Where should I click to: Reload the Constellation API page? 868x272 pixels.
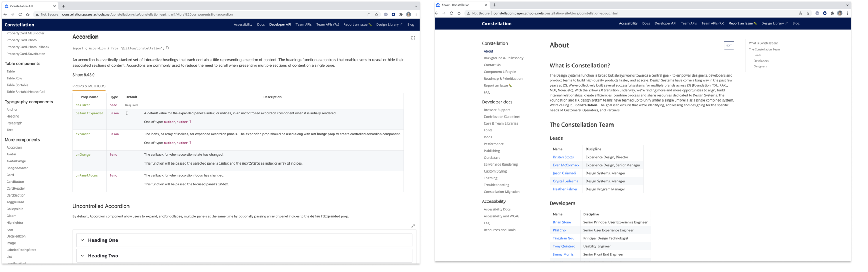(x=20, y=15)
